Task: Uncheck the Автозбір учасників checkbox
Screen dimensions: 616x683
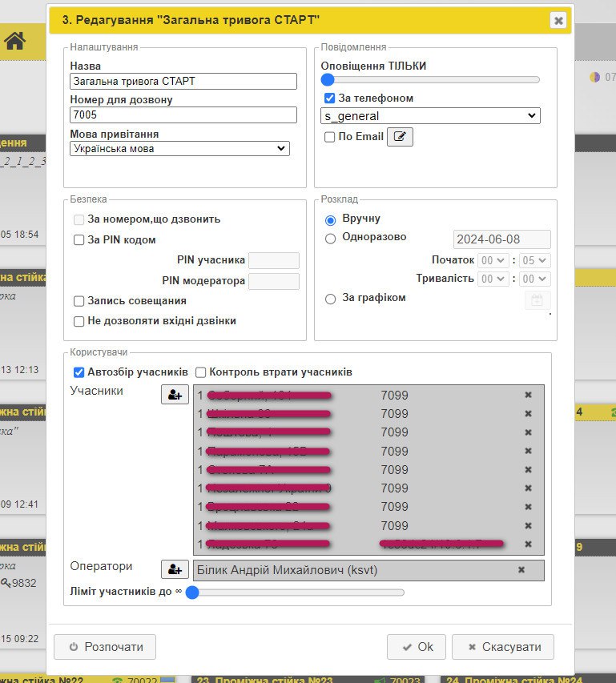Action: [x=79, y=372]
